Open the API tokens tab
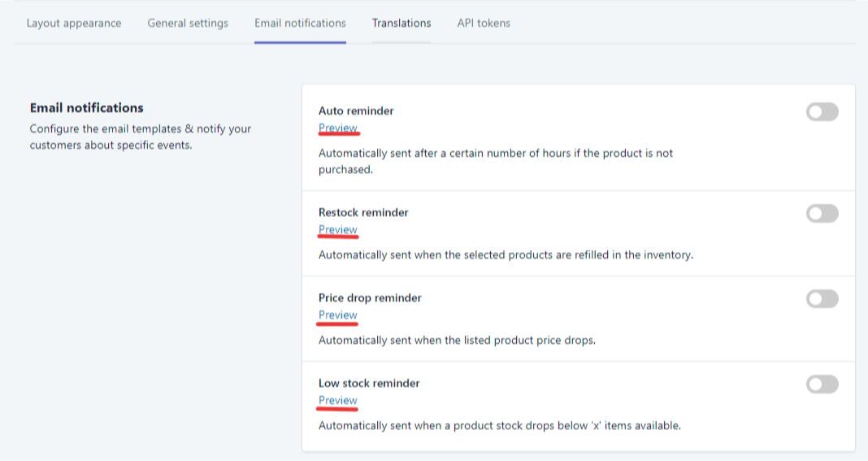The image size is (868, 461). point(484,24)
